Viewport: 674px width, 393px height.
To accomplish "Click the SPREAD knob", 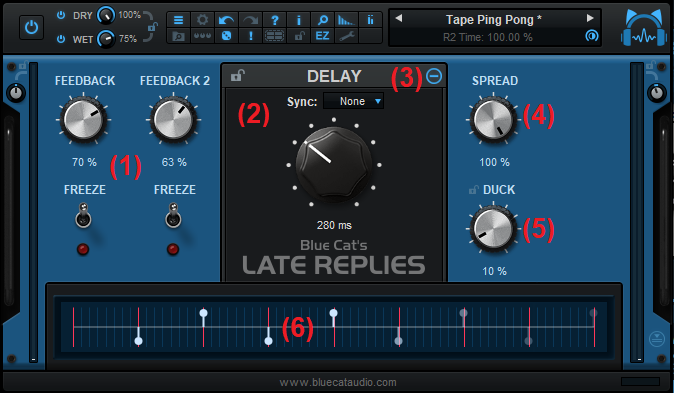I will (493, 119).
